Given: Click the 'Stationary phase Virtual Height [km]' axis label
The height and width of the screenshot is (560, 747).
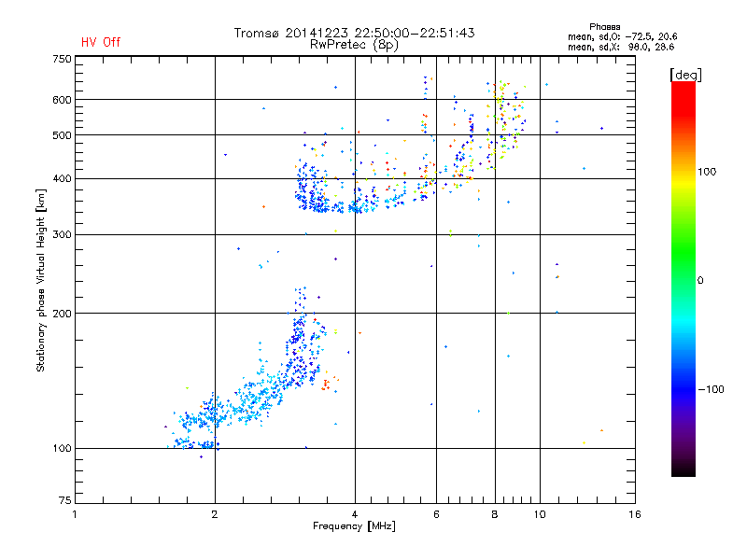Looking at the screenshot, I should 41,280.
